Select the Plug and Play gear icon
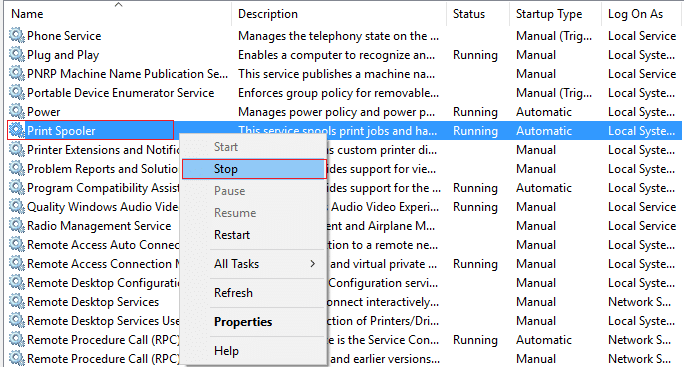Screen dimensions: 684x367 [x=17, y=55]
